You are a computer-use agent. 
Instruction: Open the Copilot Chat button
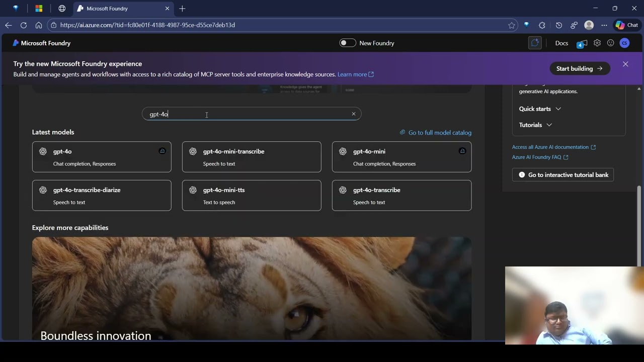click(x=627, y=25)
